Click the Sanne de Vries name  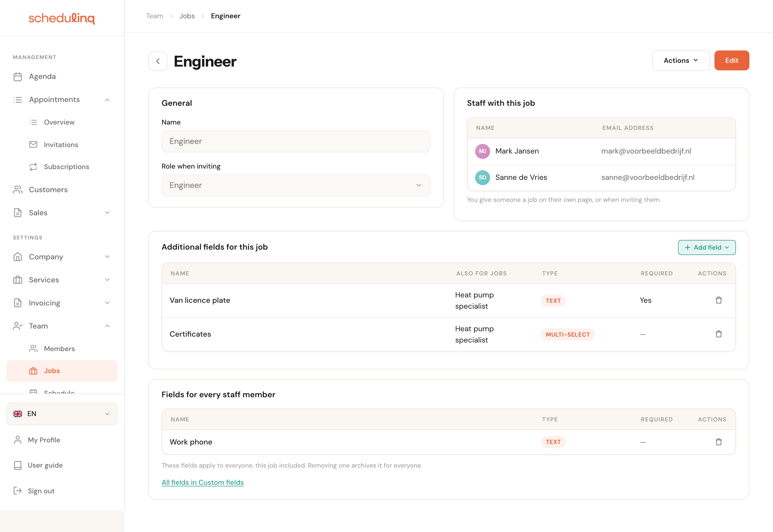pos(521,178)
